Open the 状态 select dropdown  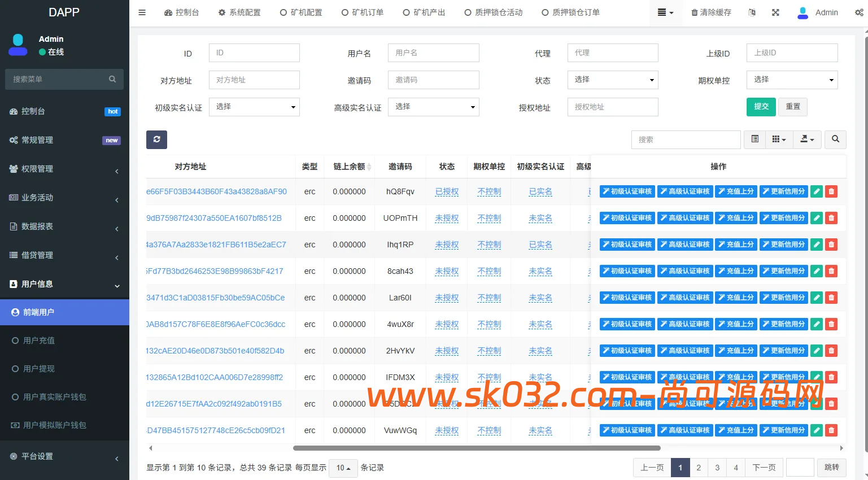coord(613,80)
